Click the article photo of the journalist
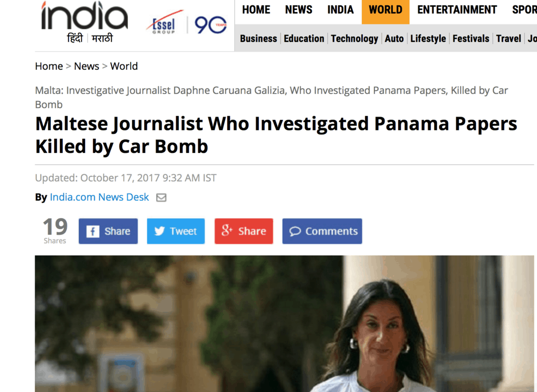 (284, 323)
